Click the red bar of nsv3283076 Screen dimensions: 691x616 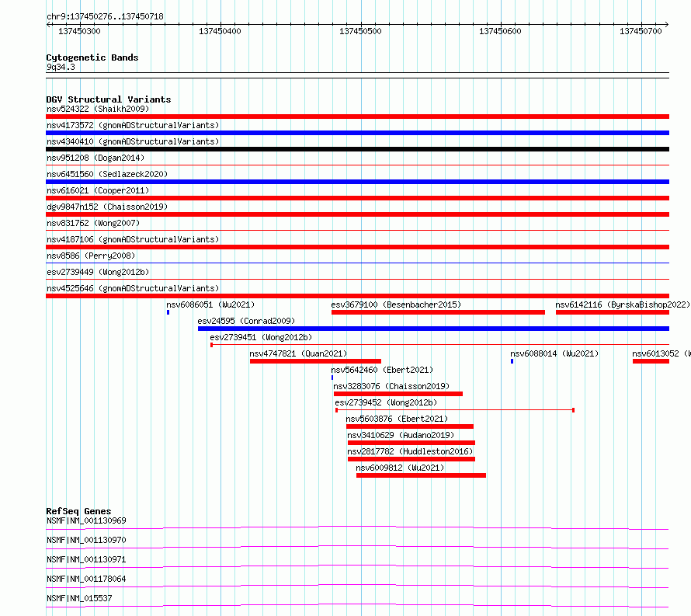(x=398, y=394)
